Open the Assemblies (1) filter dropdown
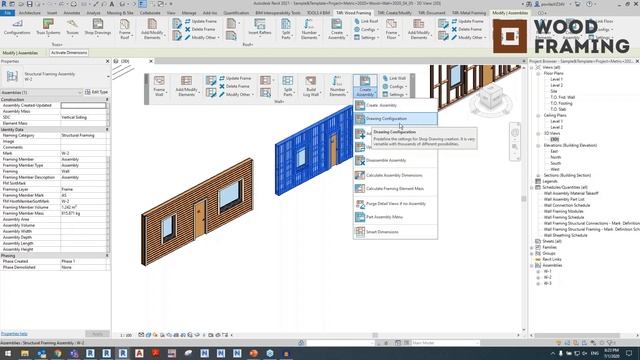640x360 pixels. point(42,92)
